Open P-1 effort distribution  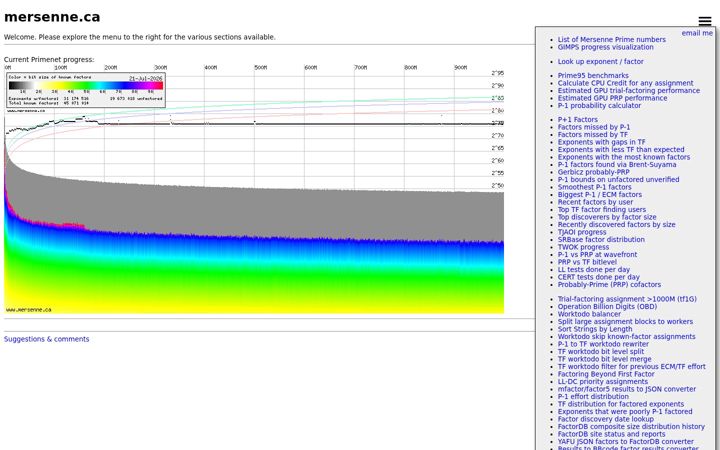[593, 396]
